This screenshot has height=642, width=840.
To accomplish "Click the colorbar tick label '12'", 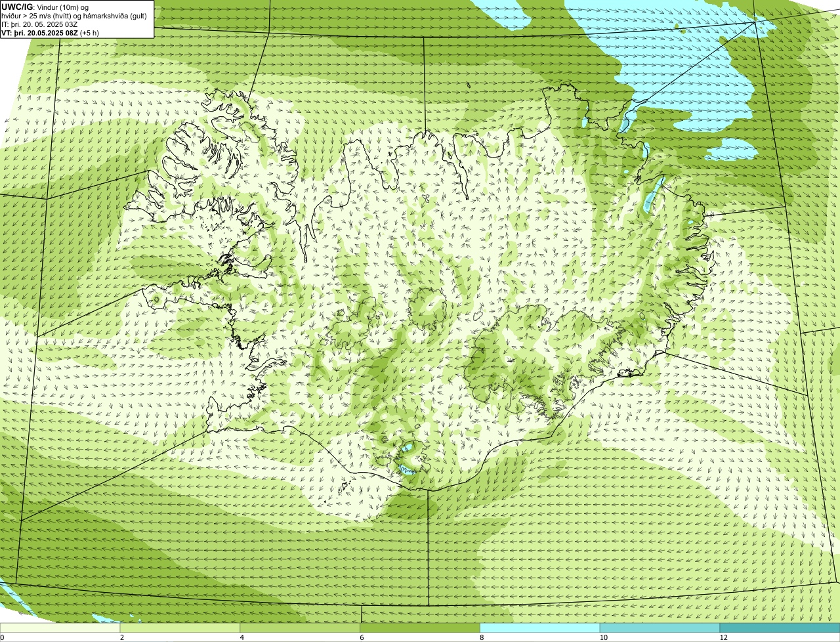I will [x=723, y=637].
